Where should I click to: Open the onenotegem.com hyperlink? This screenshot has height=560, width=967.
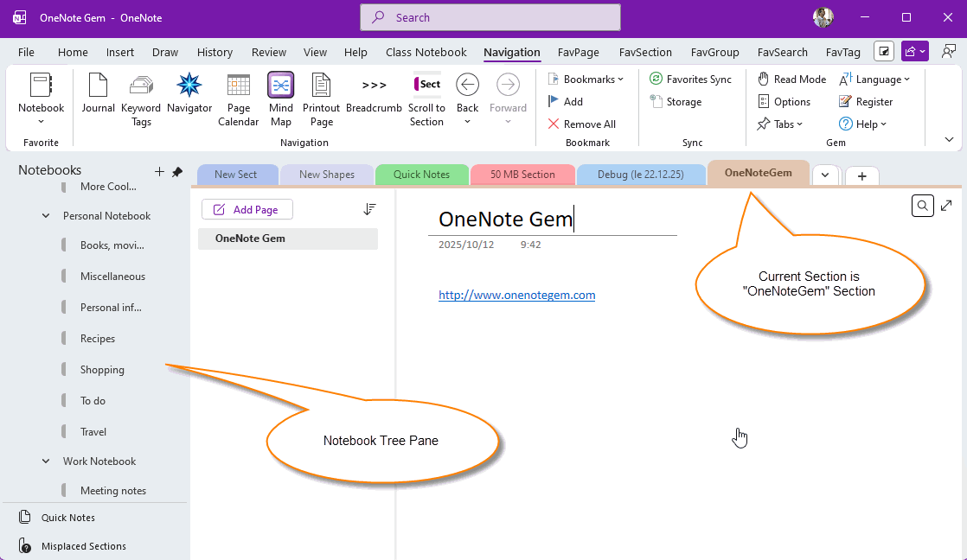517,295
